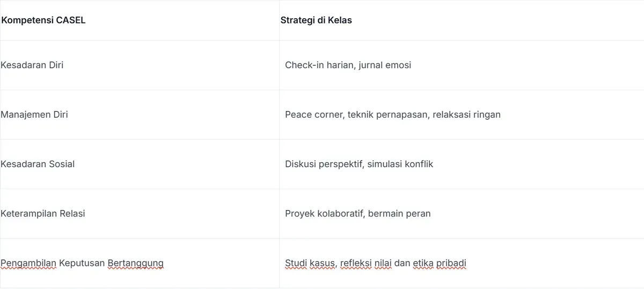
Task: Click the Peace corner strategy cell
Action: click(x=462, y=114)
